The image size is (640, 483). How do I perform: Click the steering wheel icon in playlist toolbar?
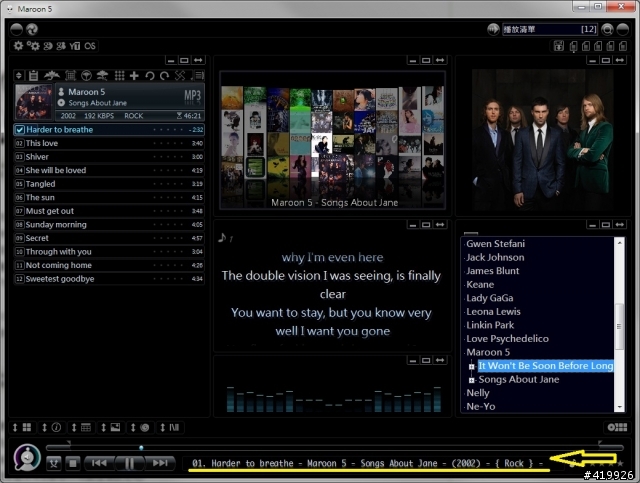point(86,75)
